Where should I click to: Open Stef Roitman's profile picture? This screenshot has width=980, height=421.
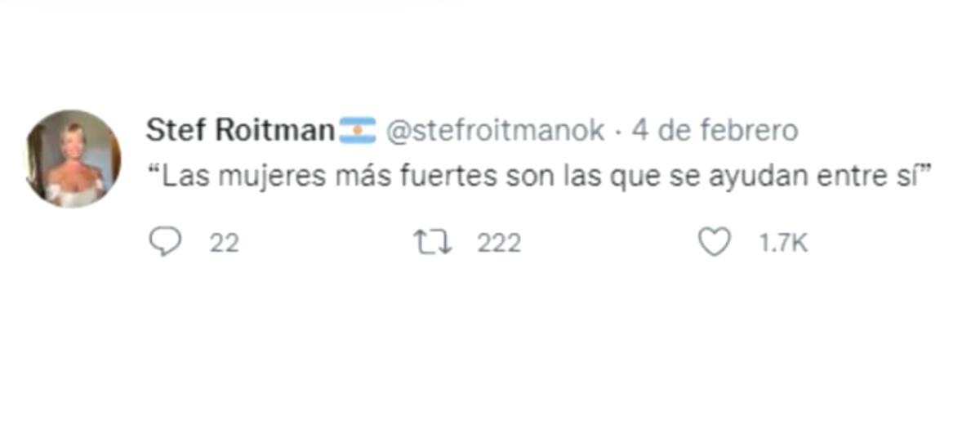pyautogui.click(x=73, y=158)
